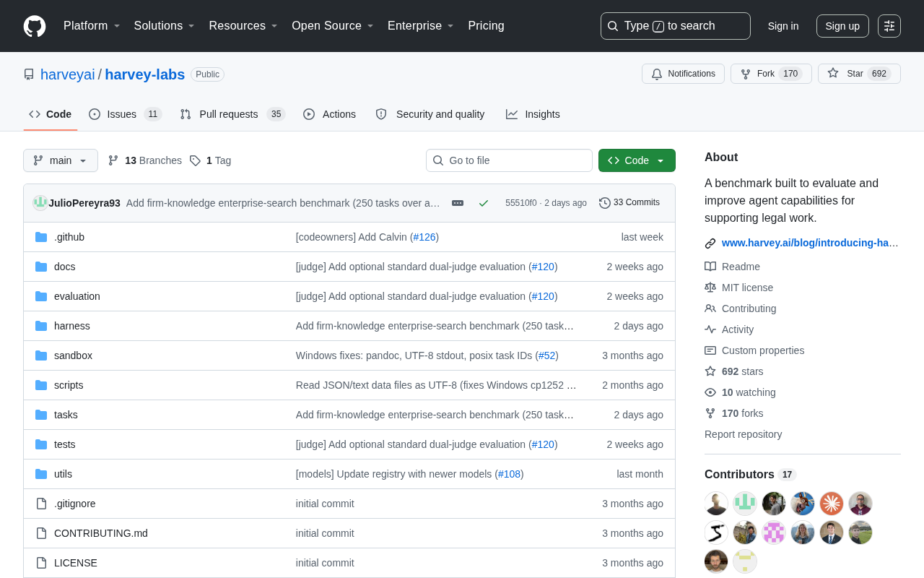924x578 pixels.
Task: Open pull request #126 link
Action: point(424,237)
